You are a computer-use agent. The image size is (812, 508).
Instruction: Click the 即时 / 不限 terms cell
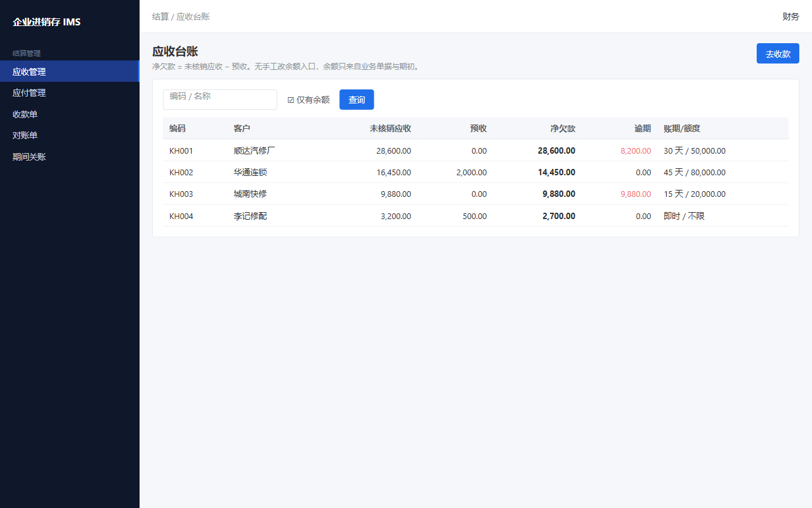pyautogui.click(x=684, y=217)
